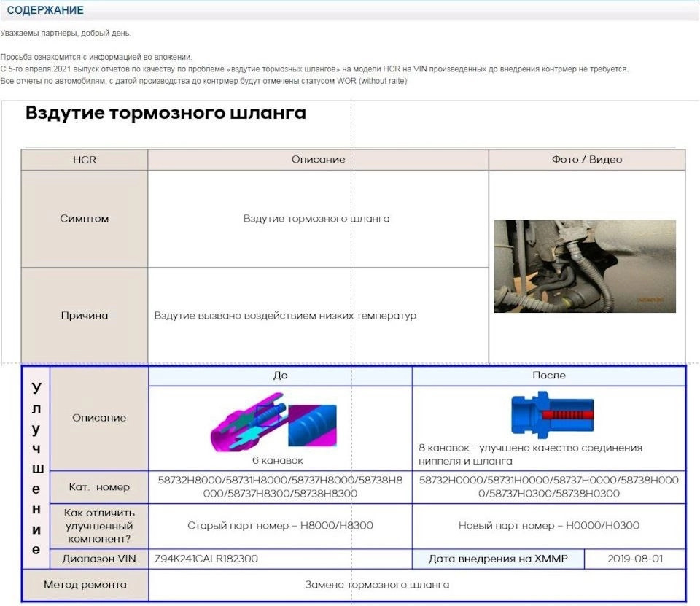Click the old part numbers starting with 58732H8000
700x606 pixels.
coord(281,487)
